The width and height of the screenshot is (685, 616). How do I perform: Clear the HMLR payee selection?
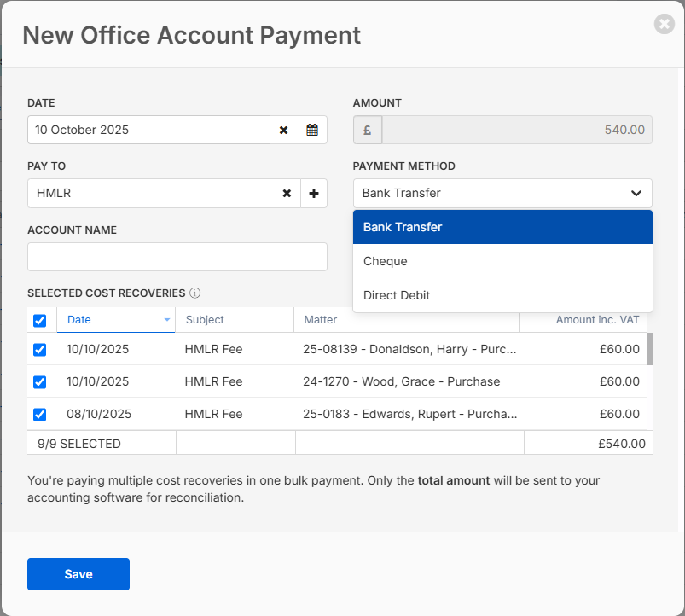pos(287,194)
